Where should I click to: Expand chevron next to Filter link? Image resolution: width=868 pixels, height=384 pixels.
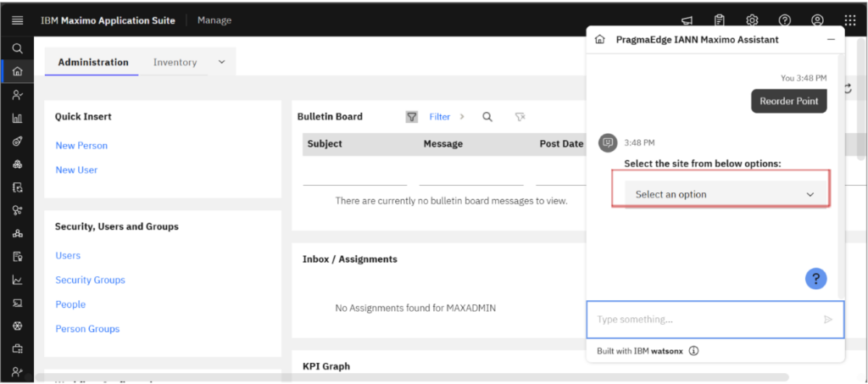click(x=462, y=117)
